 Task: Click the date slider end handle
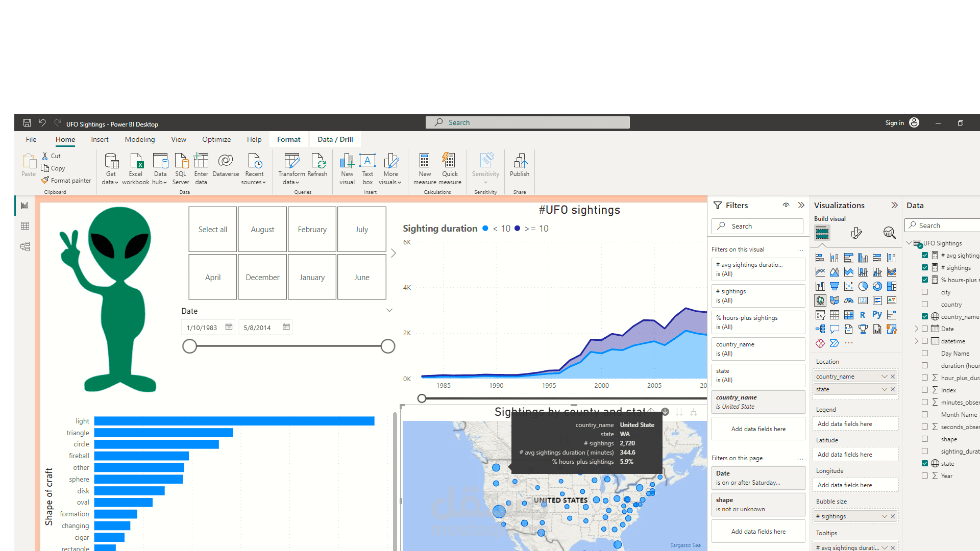click(x=388, y=346)
